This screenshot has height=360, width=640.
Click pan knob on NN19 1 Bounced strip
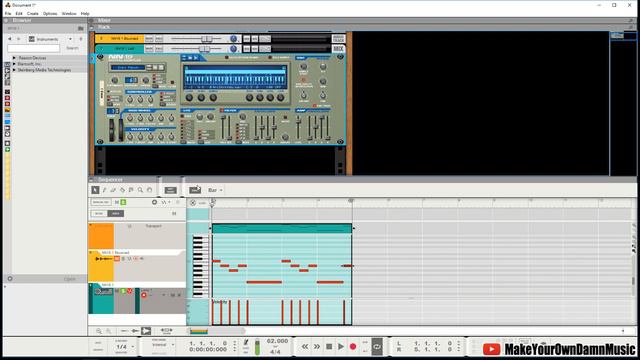233,39
